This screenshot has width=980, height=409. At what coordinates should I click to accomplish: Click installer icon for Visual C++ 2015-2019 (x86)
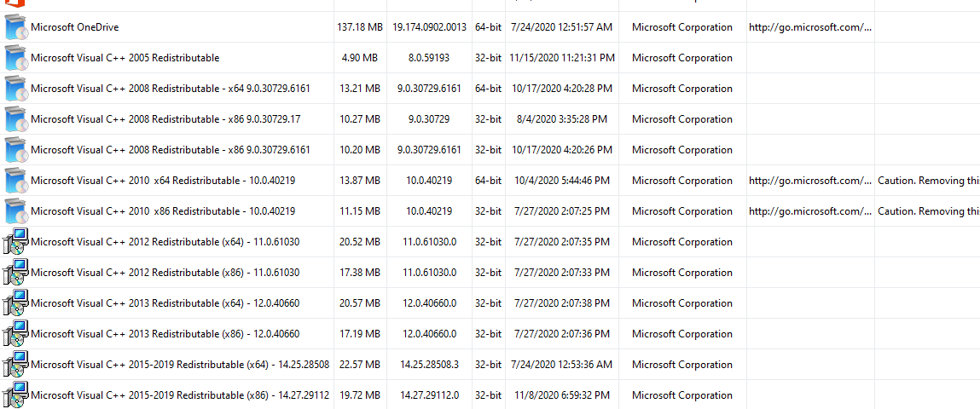point(15,395)
